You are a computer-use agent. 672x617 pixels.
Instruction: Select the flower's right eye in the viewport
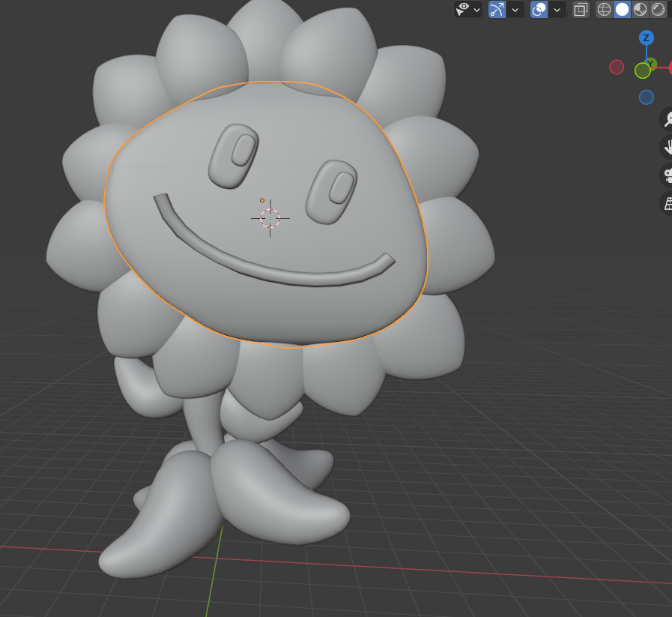point(331,192)
